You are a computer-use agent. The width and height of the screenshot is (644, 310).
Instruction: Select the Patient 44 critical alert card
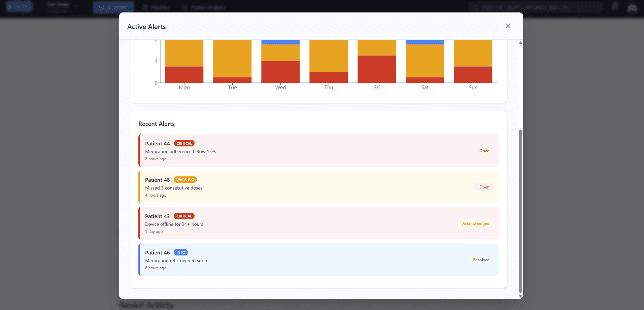pyautogui.click(x=318, y=150)
